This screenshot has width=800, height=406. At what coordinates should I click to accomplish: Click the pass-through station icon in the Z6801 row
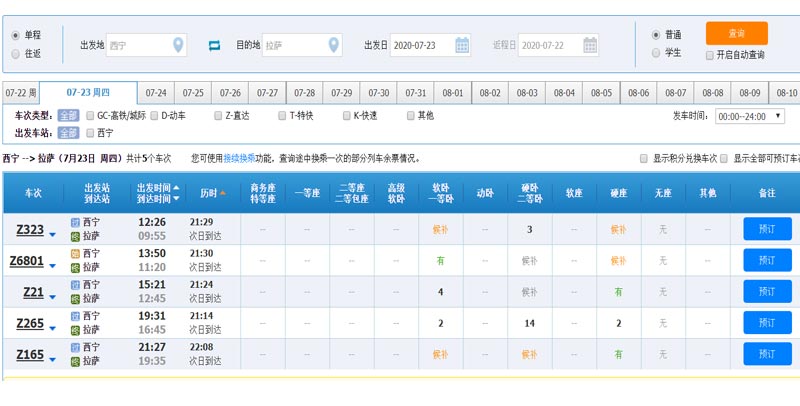(76, 253)
